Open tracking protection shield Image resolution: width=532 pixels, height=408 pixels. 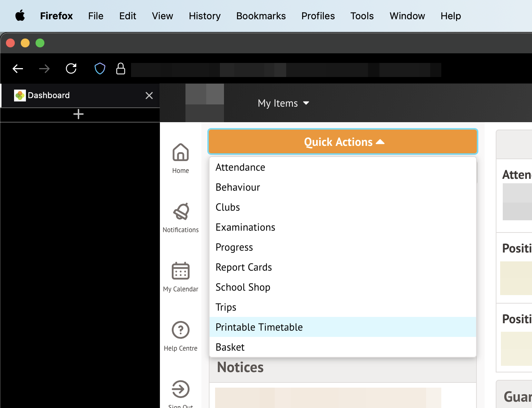[100, 68]
